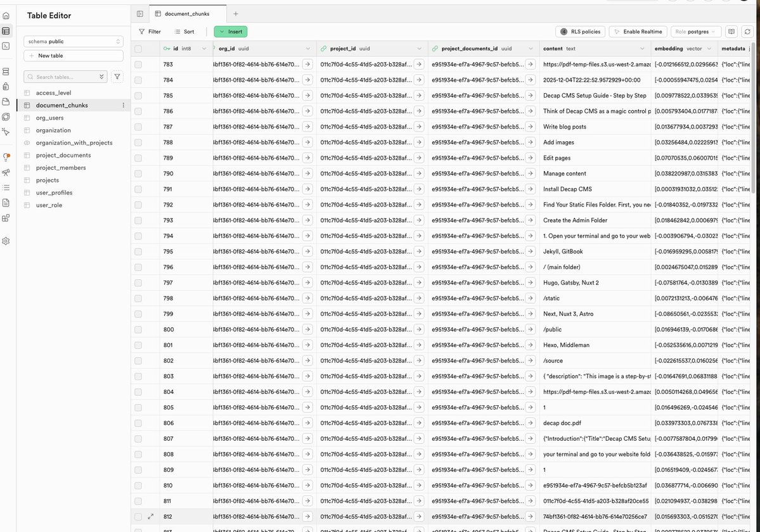Click the New table button
The height and width of the screenshot is (532, 760).
click(73, 56)
